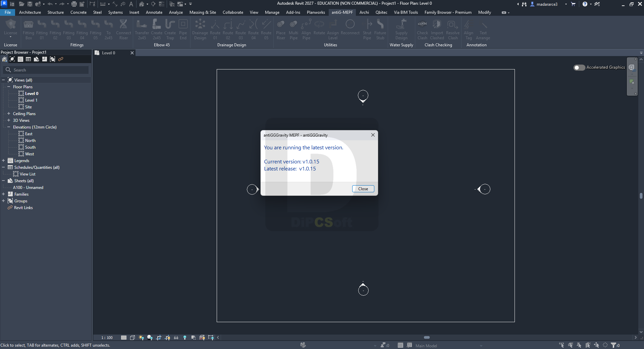Toggle Select Pinned Elements in status bar
This screenshot has height=349, width=644.
[579, 345]
